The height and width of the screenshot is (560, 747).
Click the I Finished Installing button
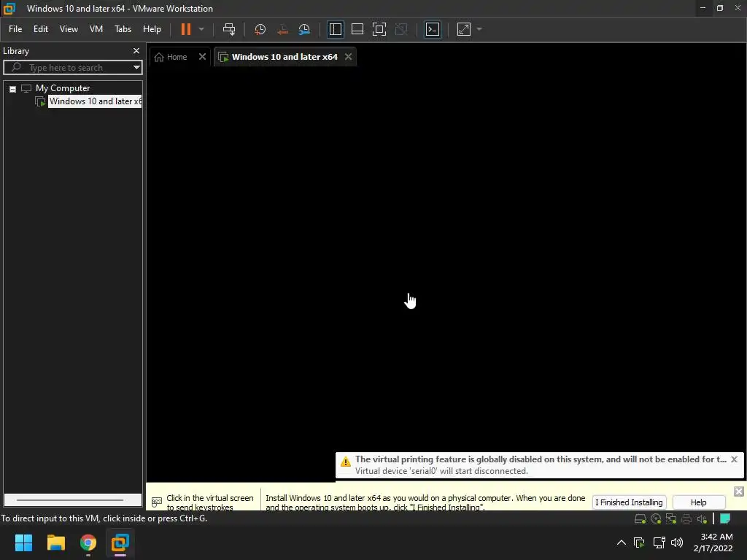tap(629, 502)
